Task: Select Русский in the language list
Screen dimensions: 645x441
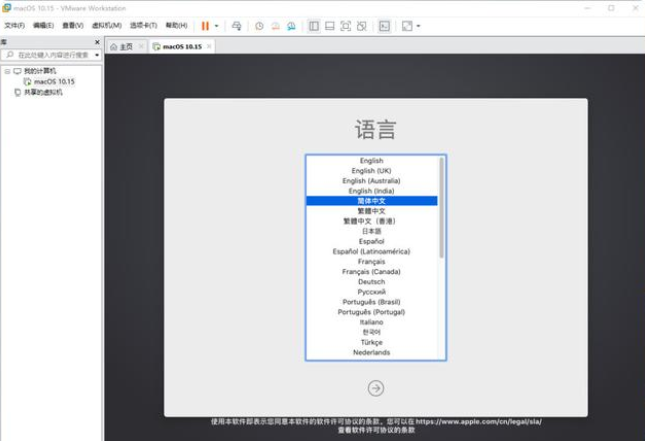Action: point(371,292)
